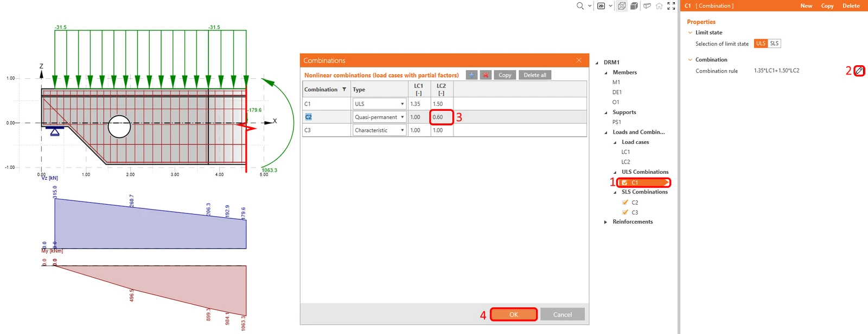Select LC1 in Load cases tree
The width and height of the screenshot is (868, 334).
click(x=626, y=152)
